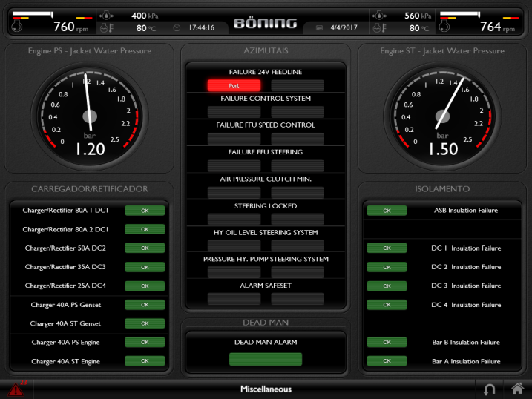Click the ALARM SAFESET label
This screenshot has height=399, width=532.
click(266, 286)
